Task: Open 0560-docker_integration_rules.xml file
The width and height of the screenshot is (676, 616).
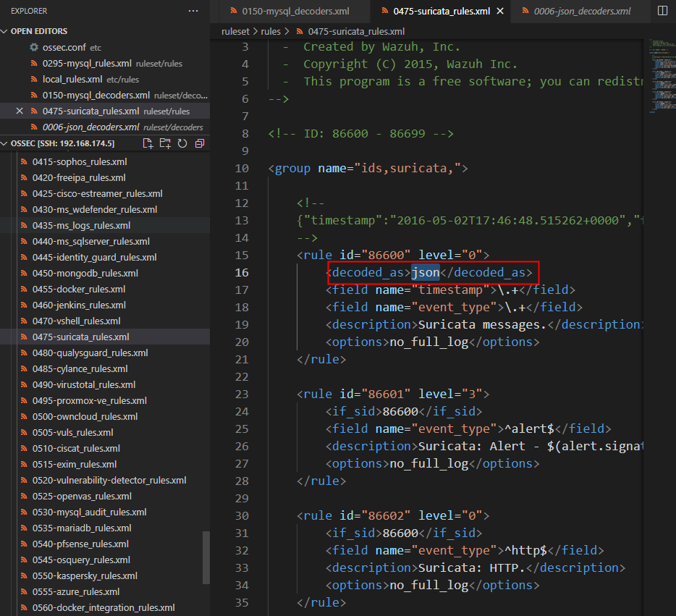Action: coord(105,608)
